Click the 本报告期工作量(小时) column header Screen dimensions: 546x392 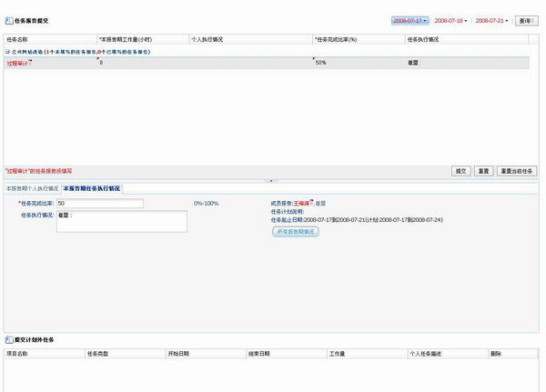[x=126, y=40]
